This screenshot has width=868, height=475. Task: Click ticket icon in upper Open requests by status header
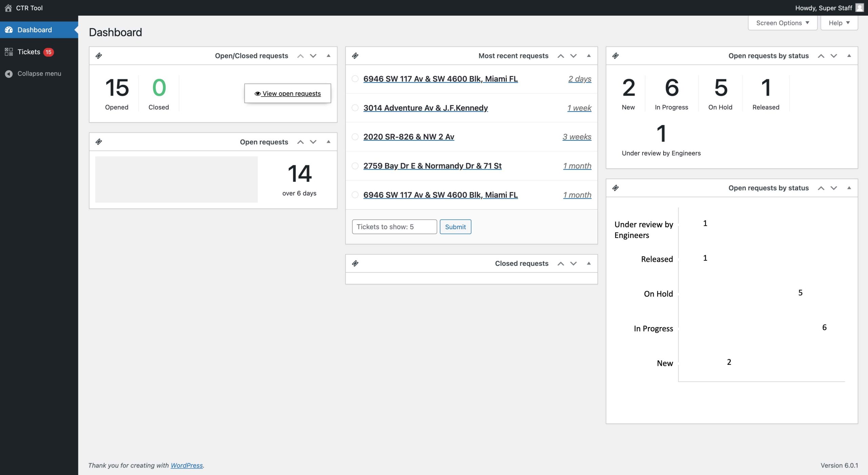pos(615,56)
